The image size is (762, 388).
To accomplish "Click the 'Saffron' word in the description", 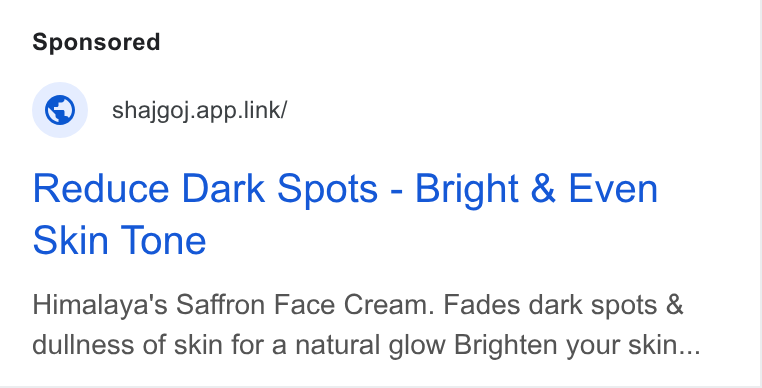I will (221, 305).
